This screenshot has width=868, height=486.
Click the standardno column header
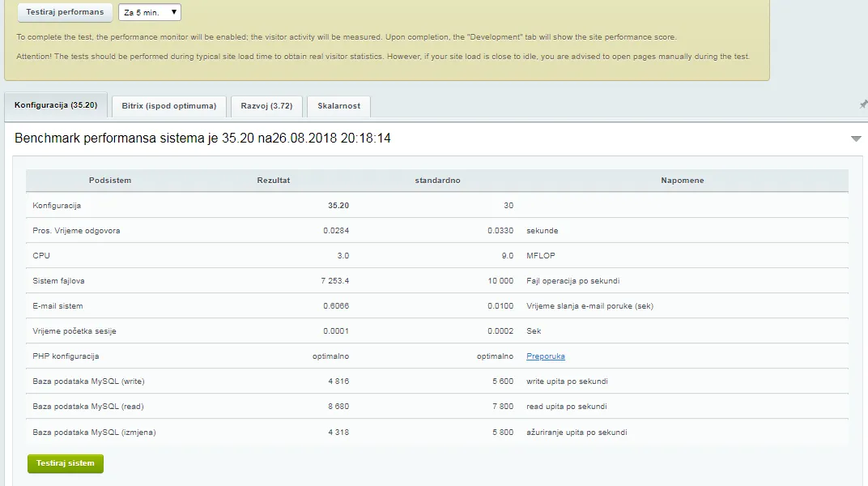pos(437,181)
